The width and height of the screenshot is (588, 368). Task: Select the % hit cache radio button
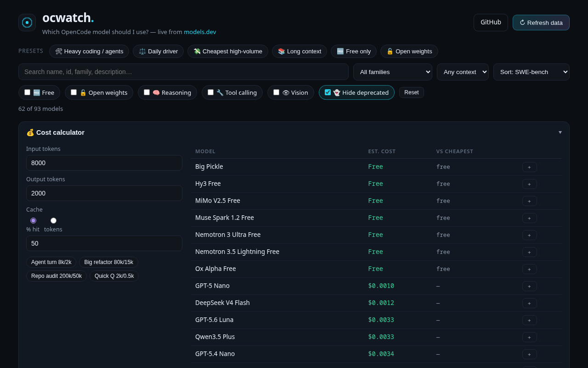(x=33, y=220)
